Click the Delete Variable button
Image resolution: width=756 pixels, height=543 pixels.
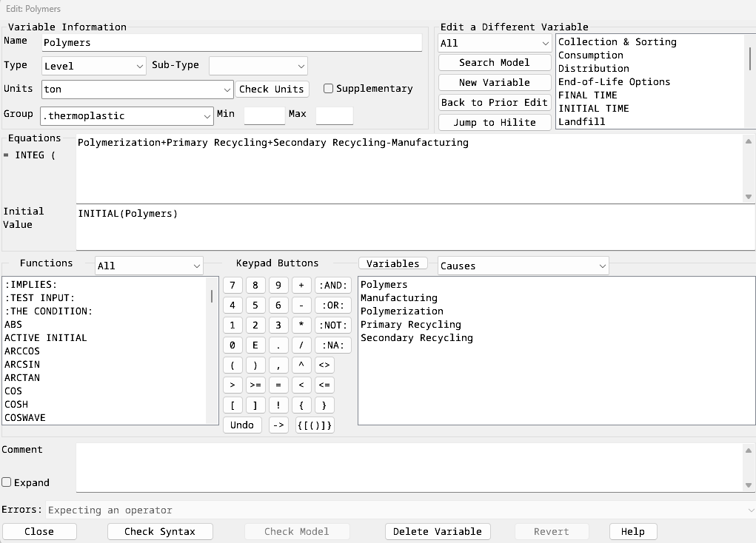pos(438,531)
